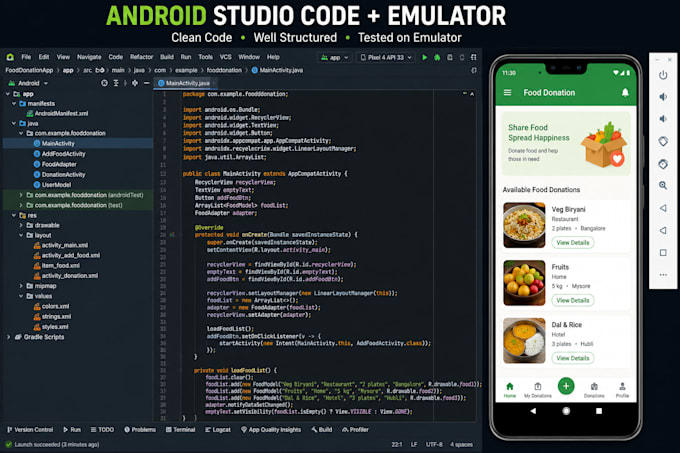Click the override gutter icon beside onCreate
The image size is (680, 453).
(x=172, y=235)
